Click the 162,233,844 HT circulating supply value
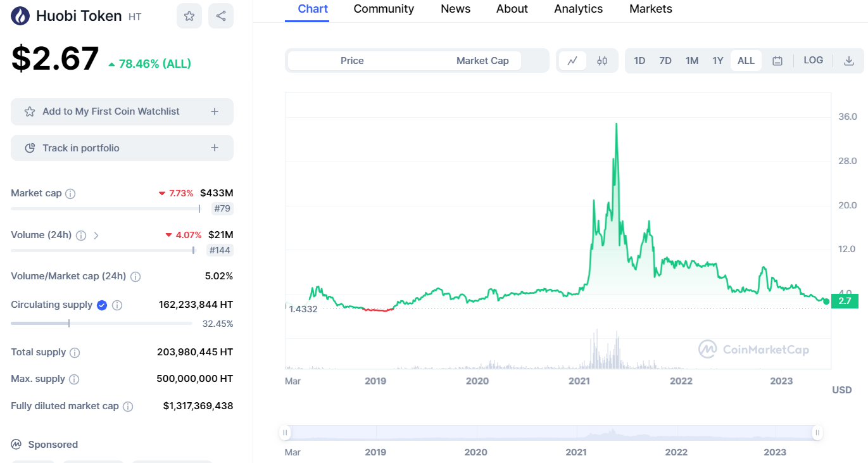 (196, 305)
